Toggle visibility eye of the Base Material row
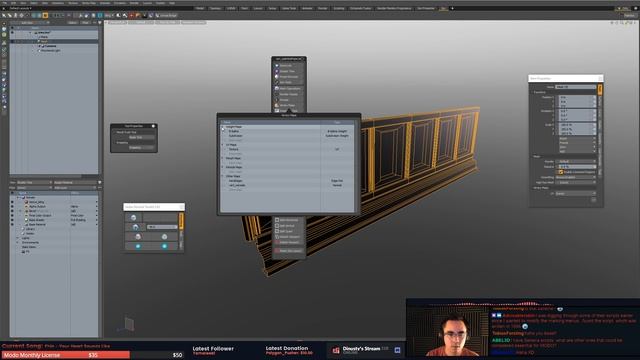 tap(12, 224)
